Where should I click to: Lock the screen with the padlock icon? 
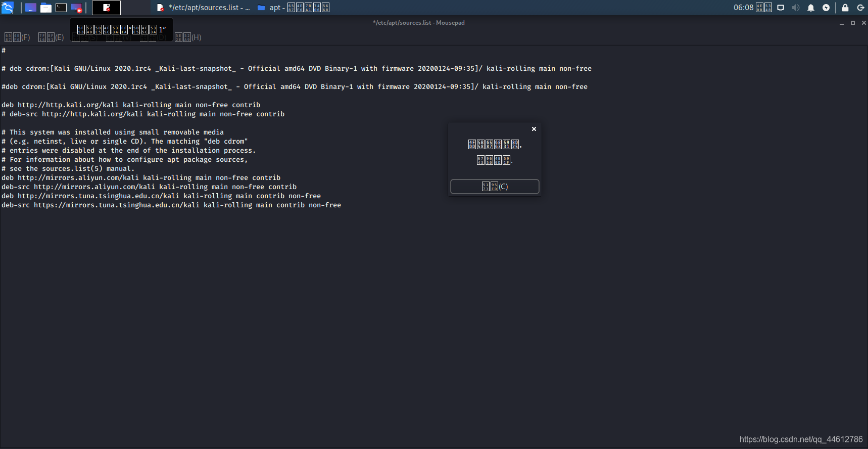(845, 8)
